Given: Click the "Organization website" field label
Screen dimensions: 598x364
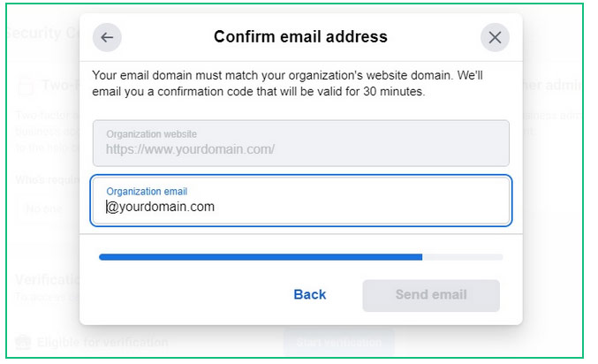Looking at the screenshot, I should point(151,134).
